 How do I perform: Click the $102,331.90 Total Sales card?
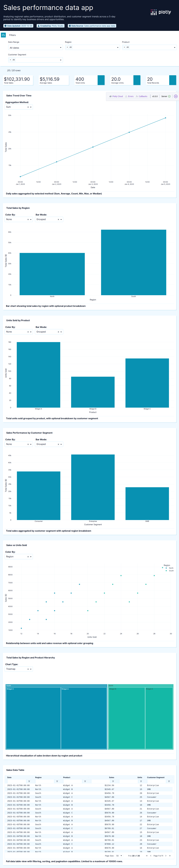point(18,80)
